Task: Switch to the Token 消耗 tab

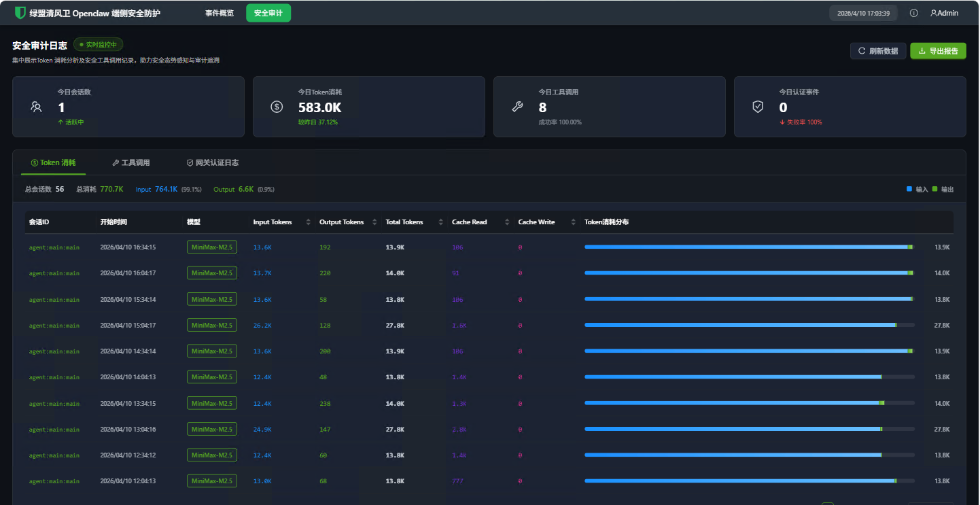Action: (53, 163)
